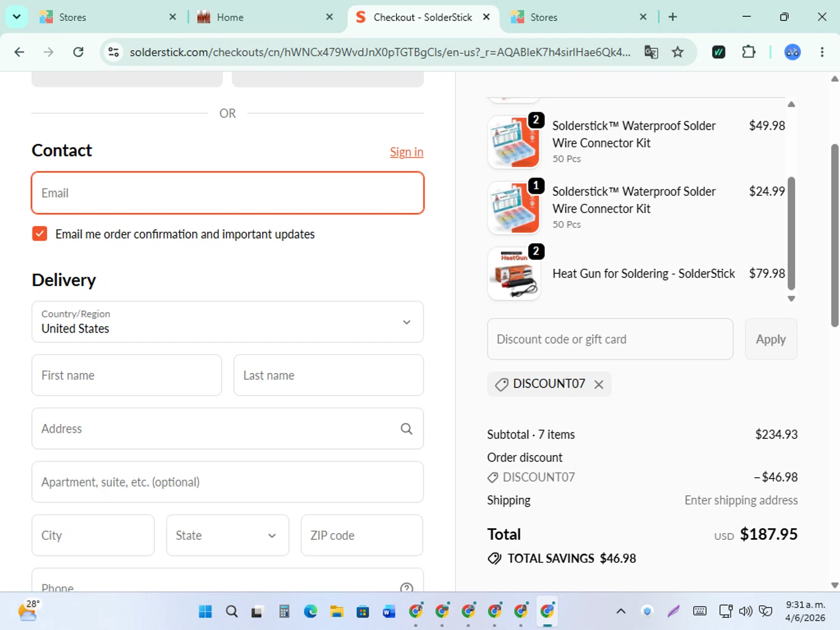This screenshot has width=840, height=630.
Task: Click the Heat Gun for Soldering thumbnail
Action: [x=514, y=273]
